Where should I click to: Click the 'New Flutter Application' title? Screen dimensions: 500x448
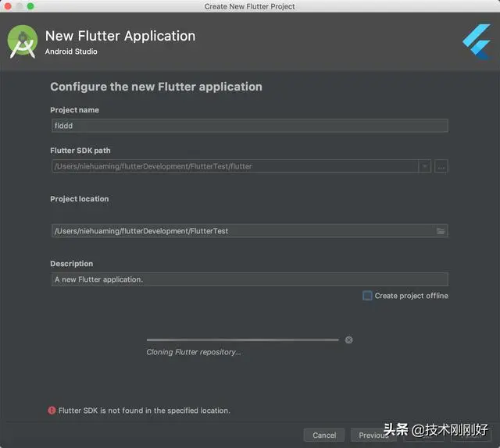coord(120,36)
